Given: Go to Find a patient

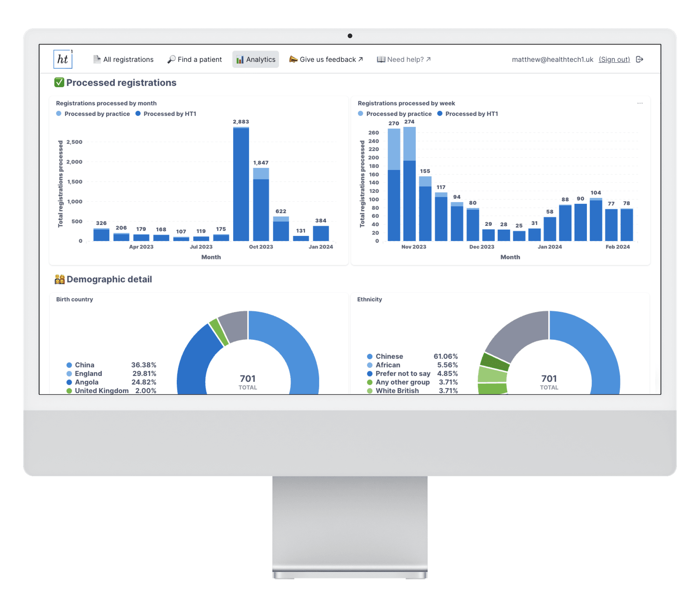Looking at the screenshot, I should click(x=194, y=59).
